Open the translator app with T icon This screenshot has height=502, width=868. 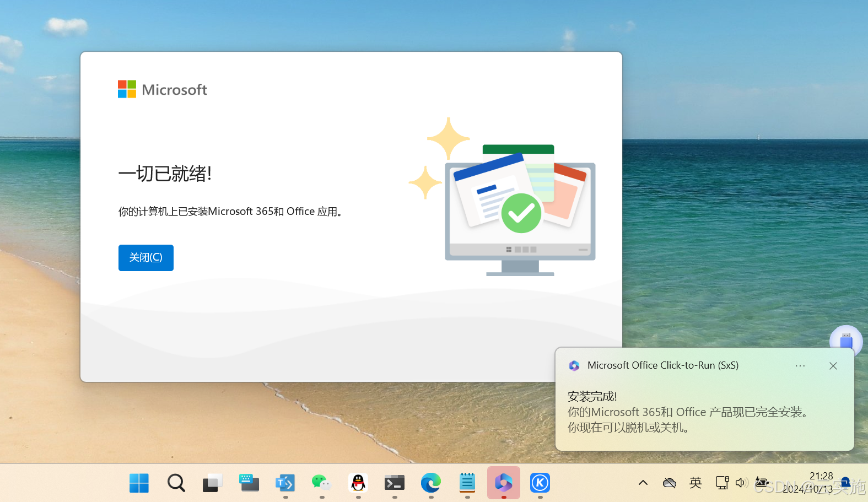point(285,483)
